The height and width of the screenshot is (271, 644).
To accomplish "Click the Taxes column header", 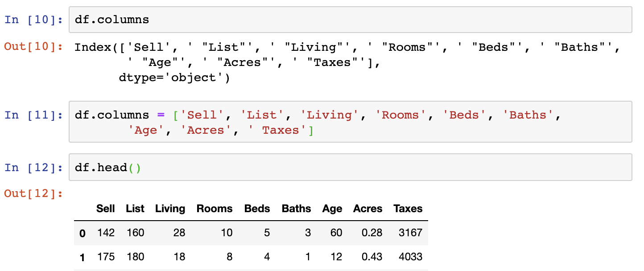I will click(408, 209).
